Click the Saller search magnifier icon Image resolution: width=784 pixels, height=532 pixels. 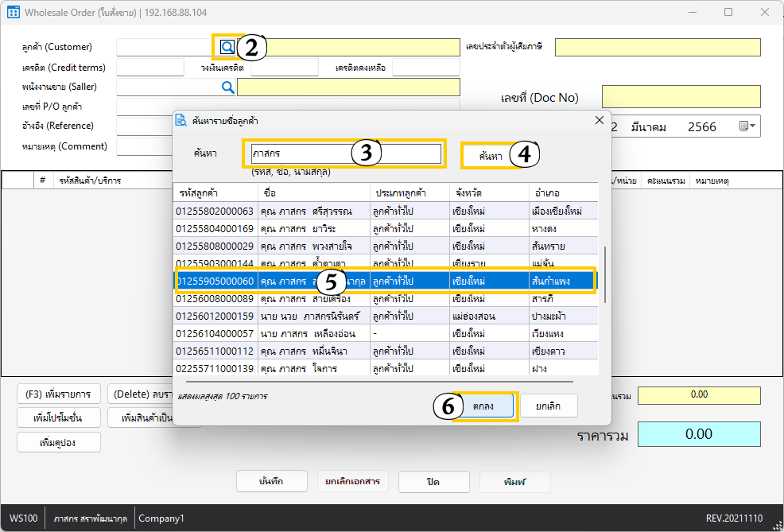[x=227, y=87]
